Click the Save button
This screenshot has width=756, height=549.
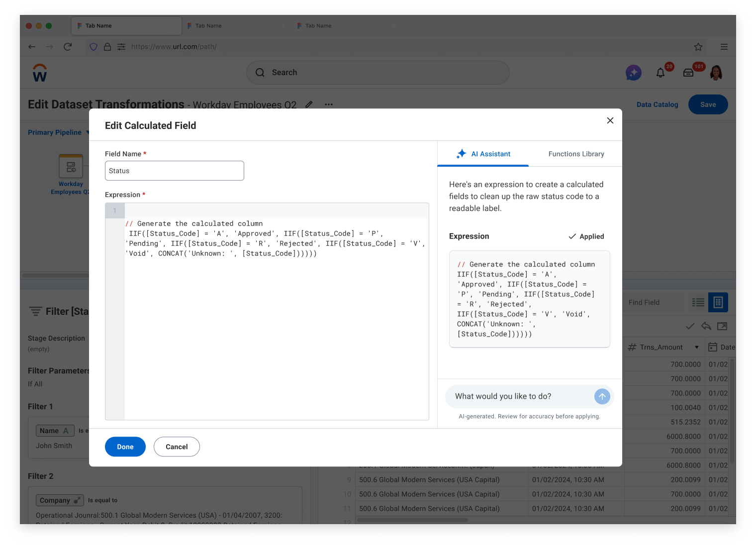(708, 104)
